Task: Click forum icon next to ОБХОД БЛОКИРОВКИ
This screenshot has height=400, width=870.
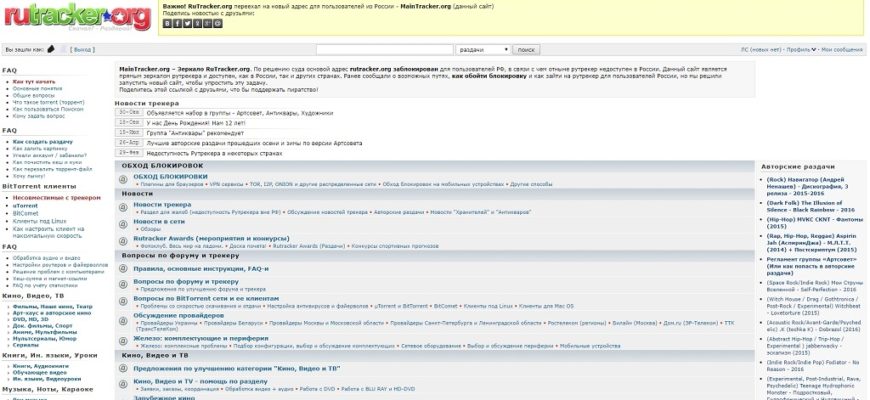Action: tap(123, 179)
